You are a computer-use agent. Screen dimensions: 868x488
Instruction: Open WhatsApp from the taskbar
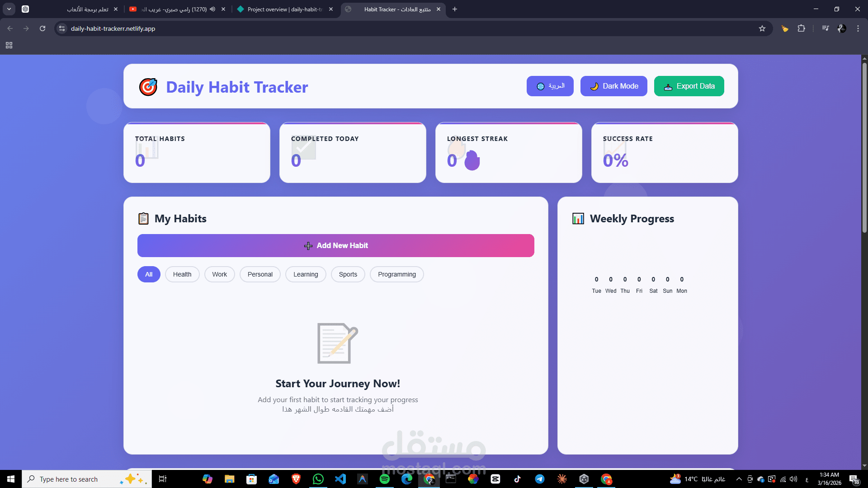[318, 479]
